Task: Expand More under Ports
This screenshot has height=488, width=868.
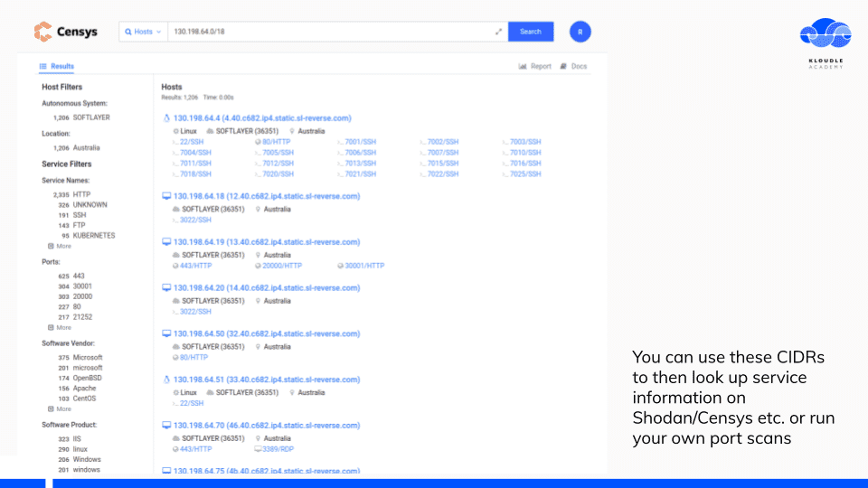Action: click(60, 327)
